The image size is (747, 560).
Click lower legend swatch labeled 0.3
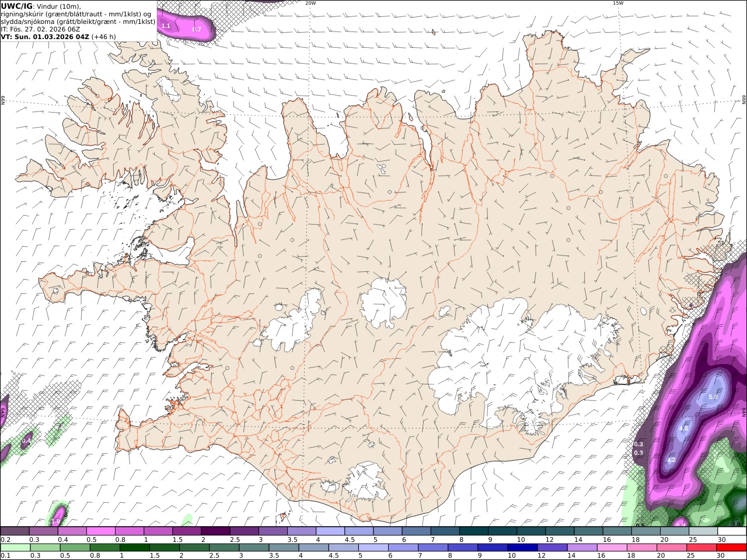tap(45, 547)
